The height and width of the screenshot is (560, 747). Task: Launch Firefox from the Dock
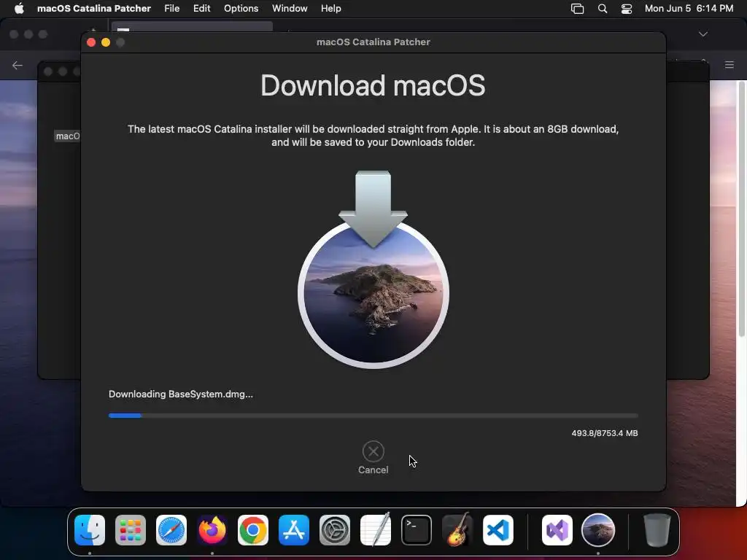[x=212, y=530]
